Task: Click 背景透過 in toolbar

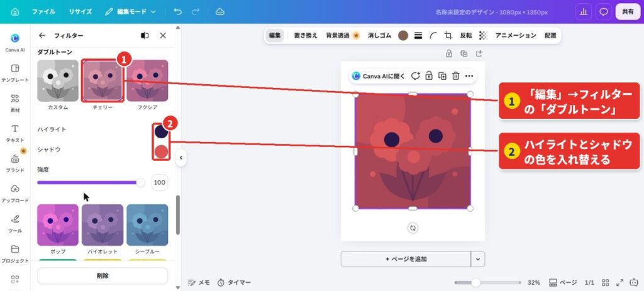Action: 343,36
